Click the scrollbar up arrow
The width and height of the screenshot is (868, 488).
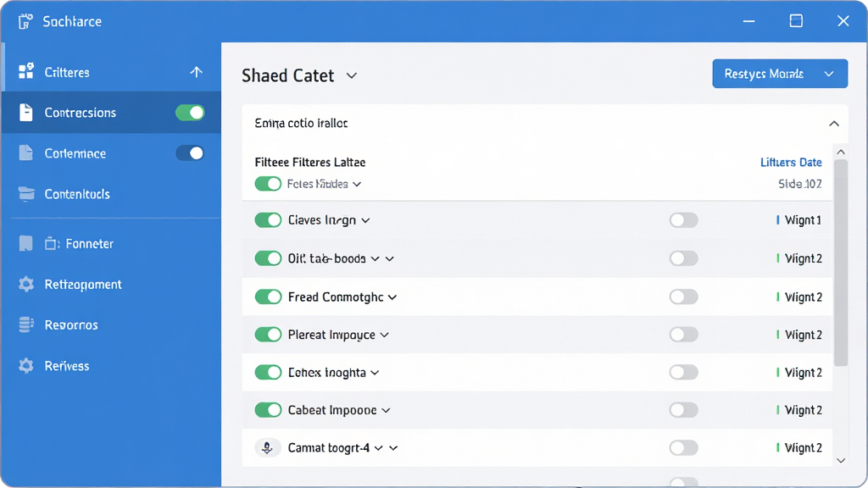click(x=841, y=152)
